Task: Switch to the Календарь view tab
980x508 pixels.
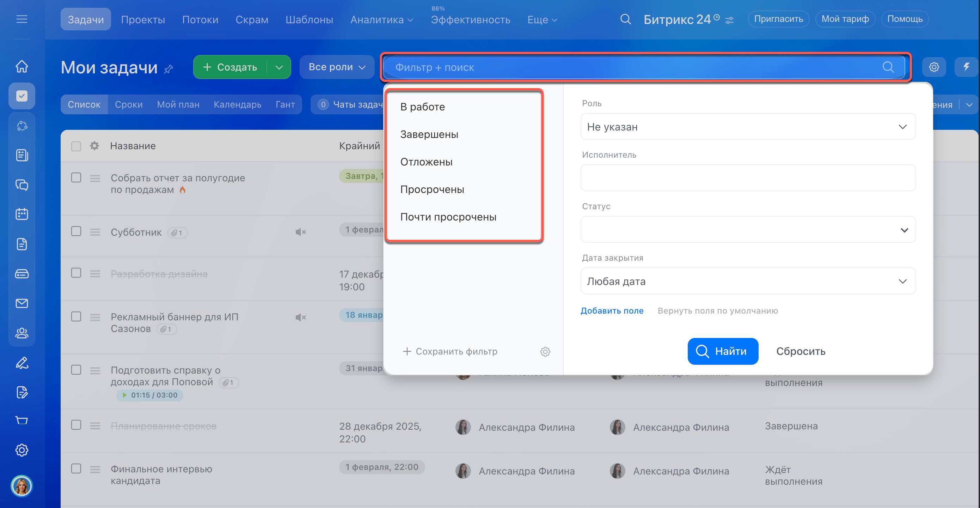Action: click(x=237, y=104)
